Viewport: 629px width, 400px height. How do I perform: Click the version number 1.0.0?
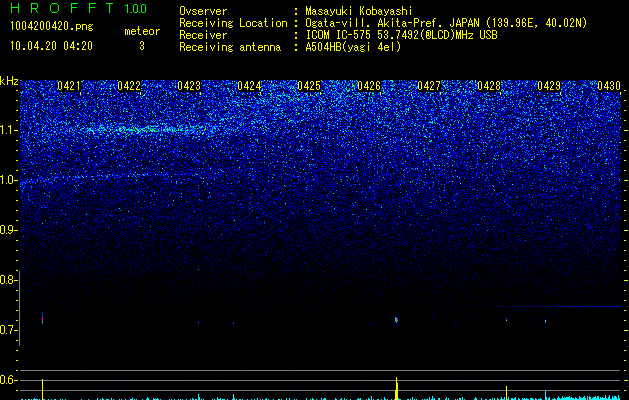135,8
